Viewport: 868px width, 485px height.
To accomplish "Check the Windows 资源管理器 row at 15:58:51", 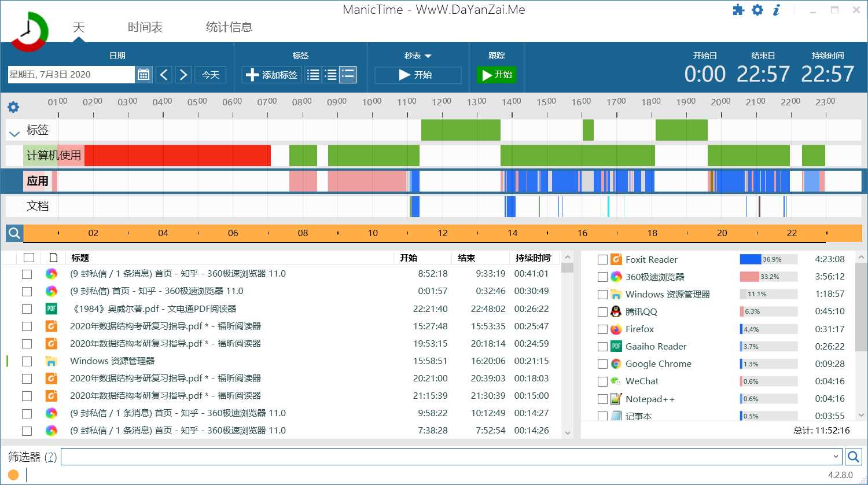I will pyautogui.click(x=27, y=361).
